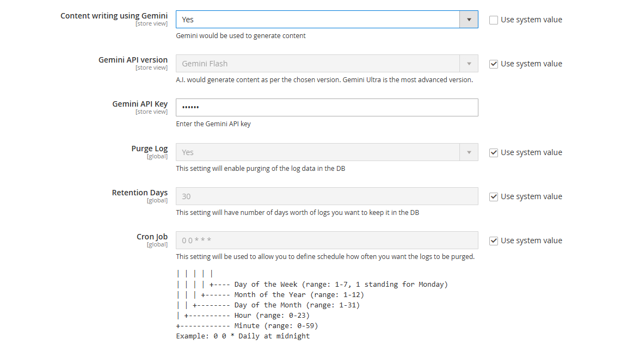Click the Purge Log label
Viewport: 627px width, 364px height.
click(150, 149)
